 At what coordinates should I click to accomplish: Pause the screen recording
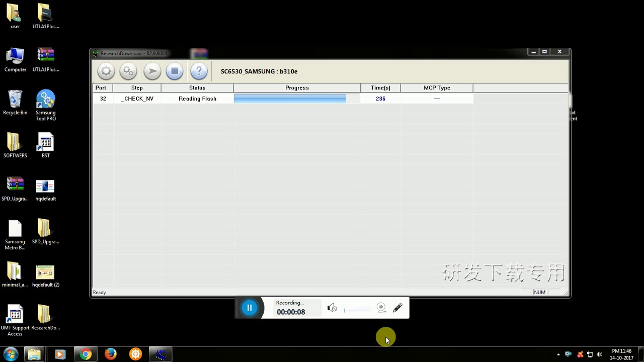[250, 308]
